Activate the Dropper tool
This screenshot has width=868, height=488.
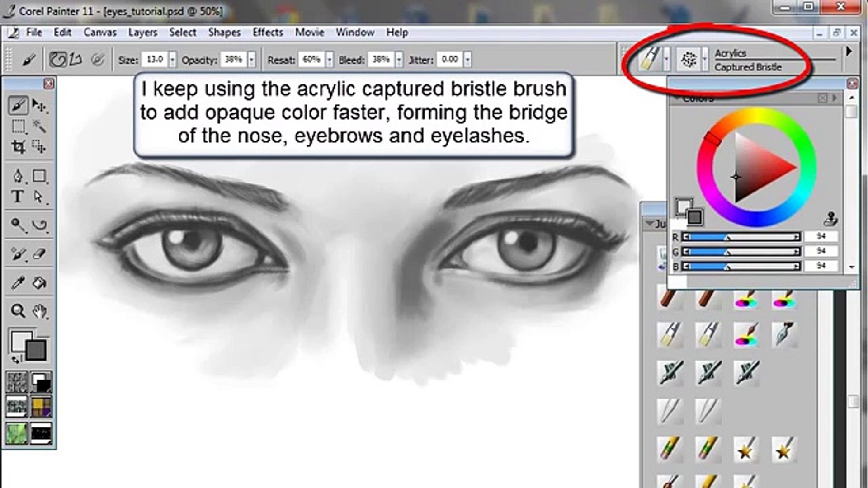click(18, 283)
